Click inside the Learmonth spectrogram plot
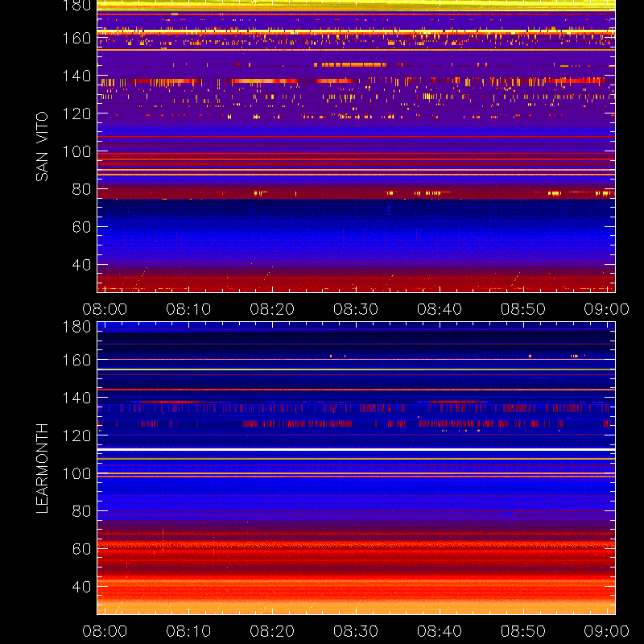Viewport: 644px width, 644px height. click(356, 469)
